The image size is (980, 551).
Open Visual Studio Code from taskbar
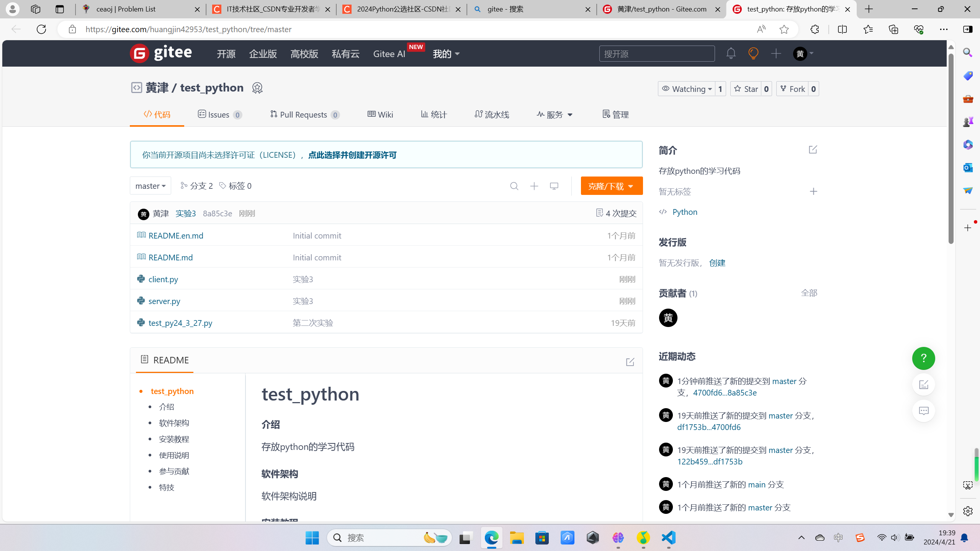[x=669, y=538]
